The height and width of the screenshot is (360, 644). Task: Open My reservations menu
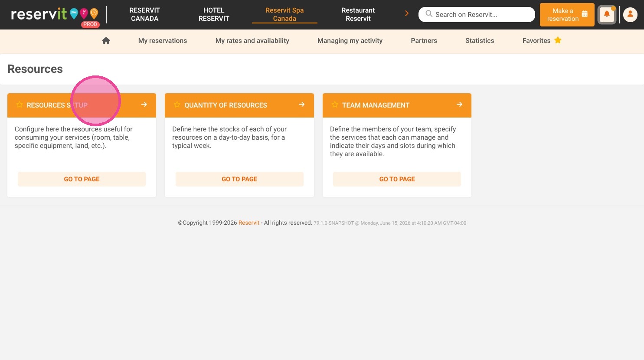(163, 40)
